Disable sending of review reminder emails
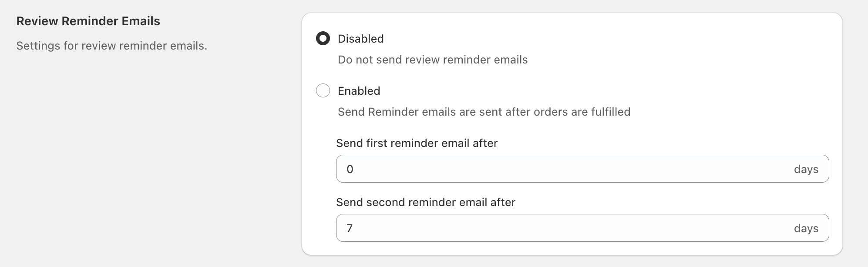Screen dimensions: 868x267 pyautogui.click(x=324, y=39)
